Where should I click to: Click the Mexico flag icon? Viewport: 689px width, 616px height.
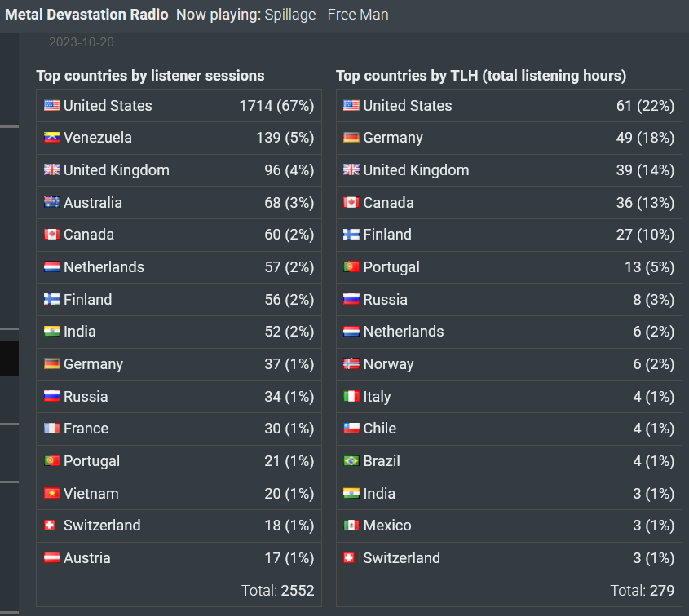[x=351, y=525]
